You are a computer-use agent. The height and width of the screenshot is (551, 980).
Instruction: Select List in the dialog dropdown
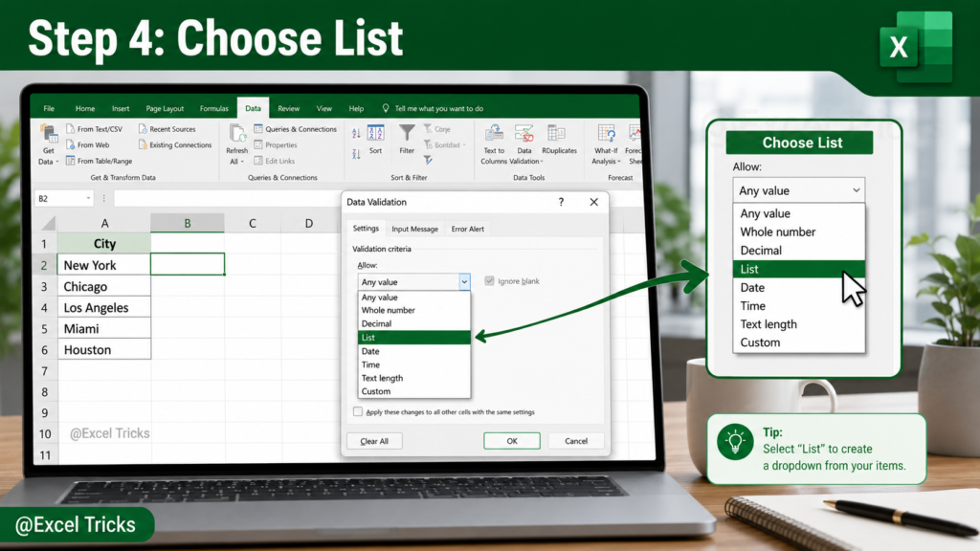(413, 338)
